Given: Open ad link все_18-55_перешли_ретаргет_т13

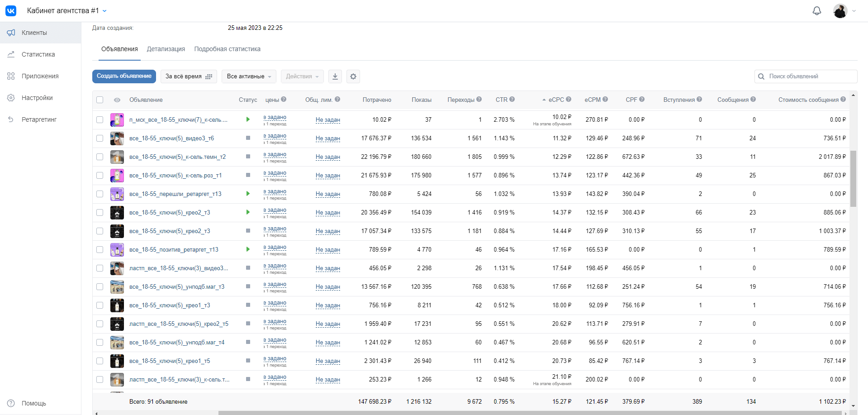Looking at the screenshot, I should [175, 194].
